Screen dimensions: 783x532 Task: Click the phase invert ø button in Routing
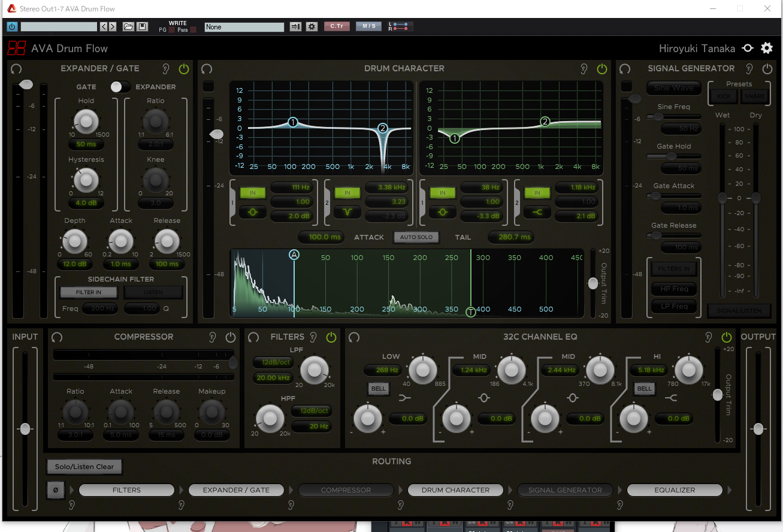pos(56,490)
